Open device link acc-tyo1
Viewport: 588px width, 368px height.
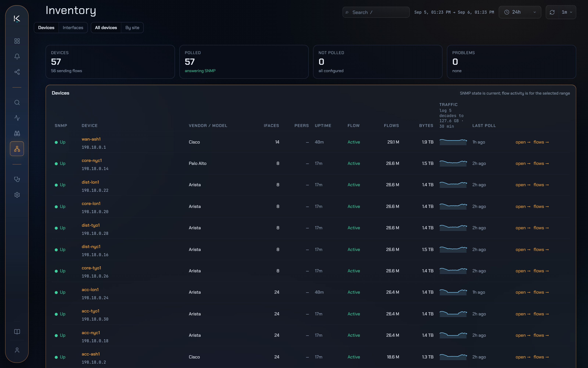coord(90,311)
